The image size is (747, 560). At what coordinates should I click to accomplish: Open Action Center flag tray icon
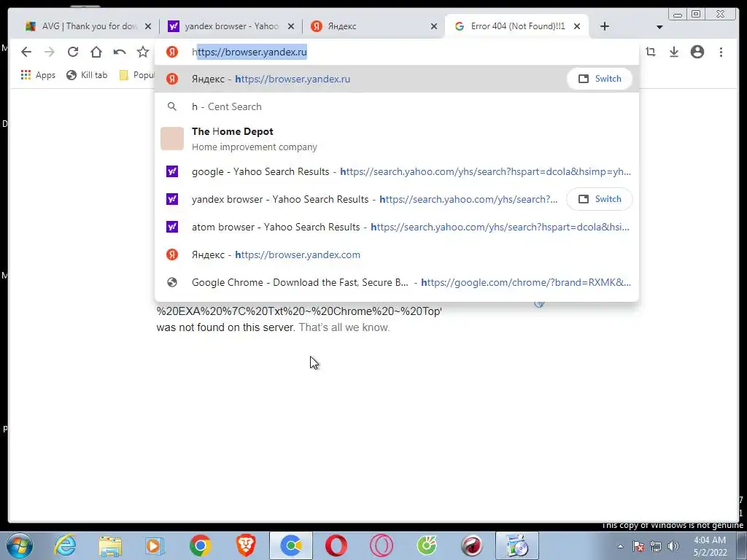click(x=638, y=546)
